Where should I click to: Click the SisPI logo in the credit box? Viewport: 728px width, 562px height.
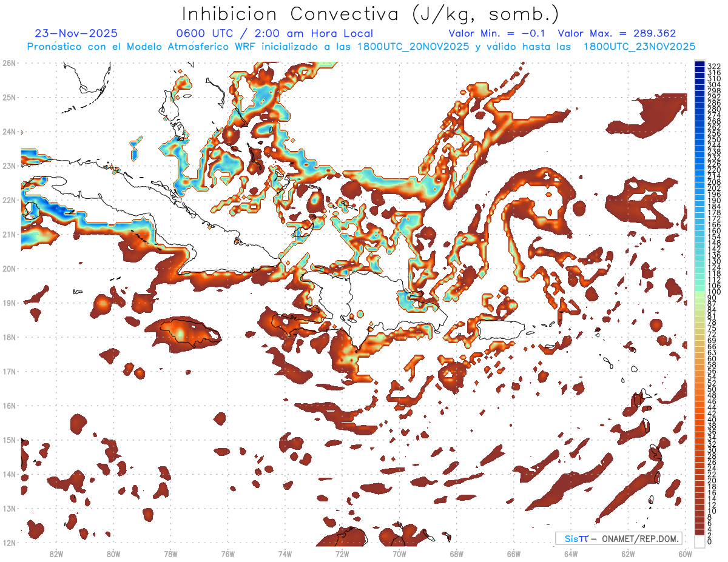[x=576, y=538]
